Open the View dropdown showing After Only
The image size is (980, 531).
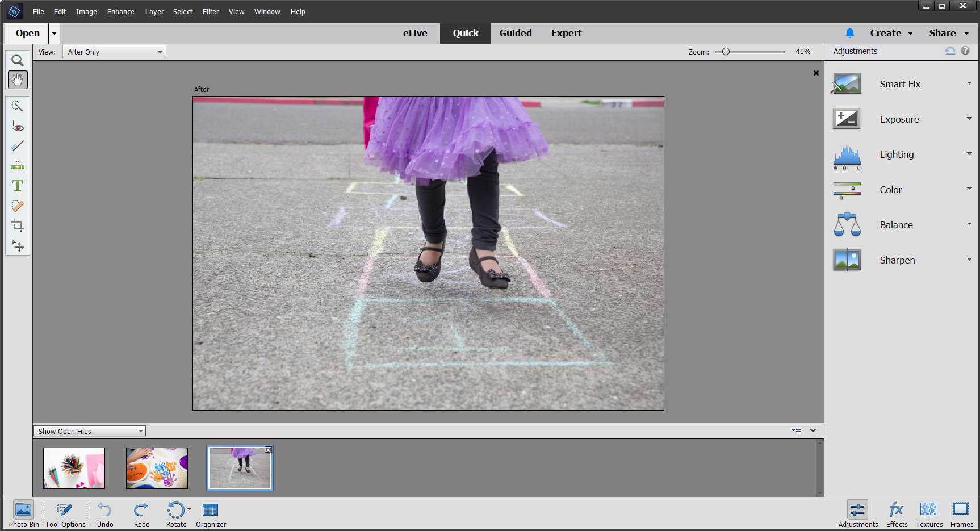click(x=114, y=52)
